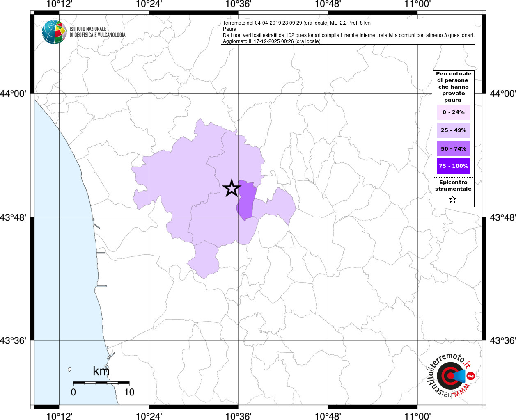Click the INGV globe logo
516x420 pixels.
coord(54,32)
